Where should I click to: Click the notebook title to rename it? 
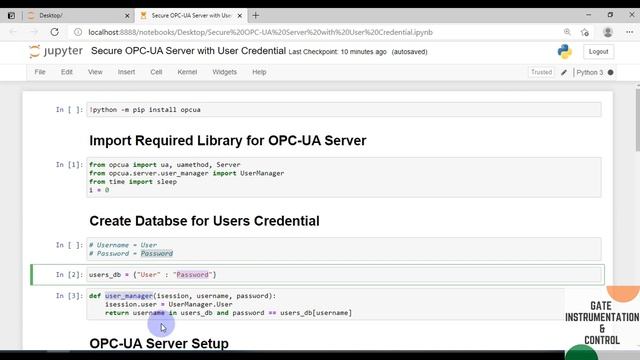click(188, 51)
